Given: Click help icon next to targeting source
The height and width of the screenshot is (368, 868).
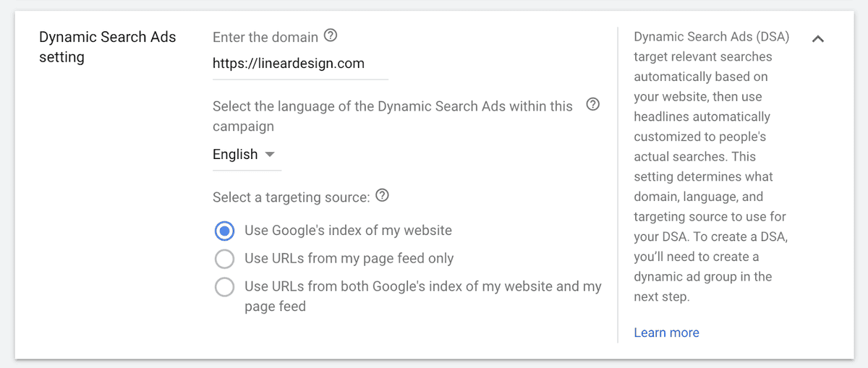Looking at the screenshot, I should pos(383,195).
